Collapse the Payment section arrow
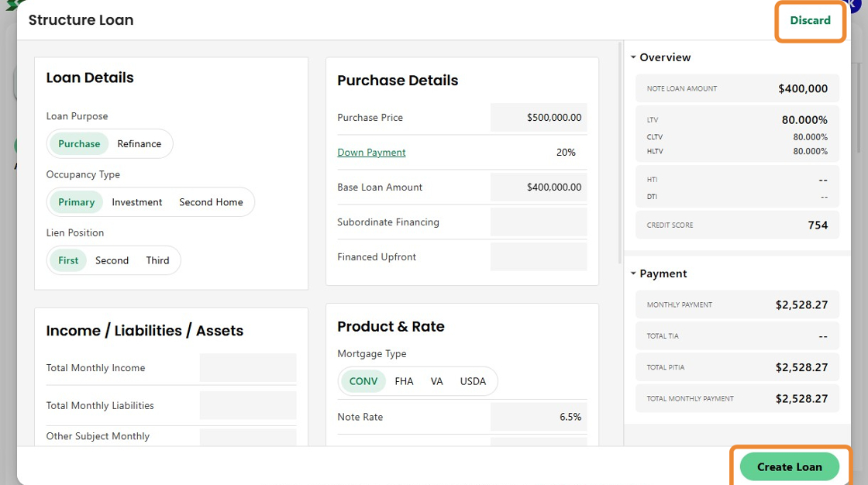This screenshot has height=485, width=868. 633,273
